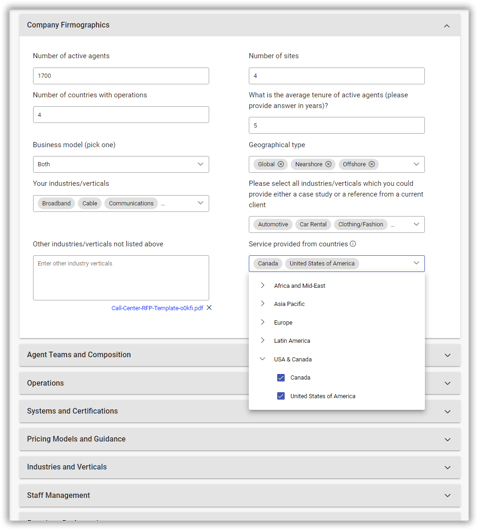Click the Number of active agents field

click(121, 76)
